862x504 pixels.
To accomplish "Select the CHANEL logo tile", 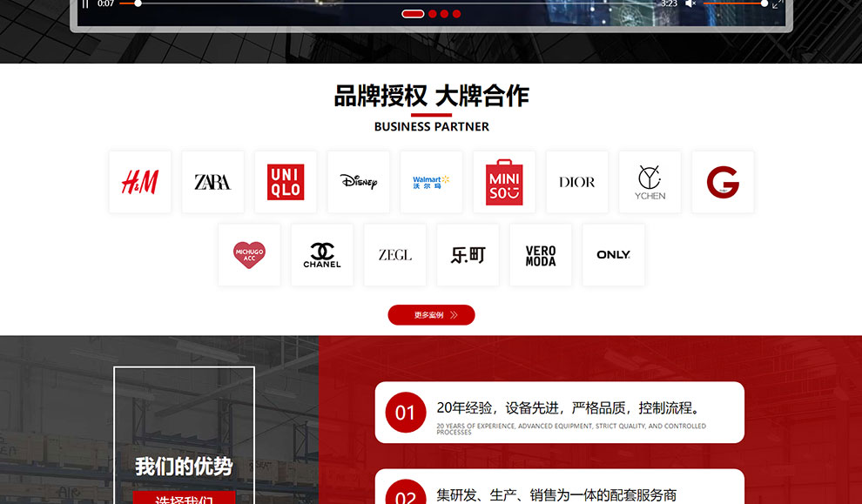I will 322,255.
